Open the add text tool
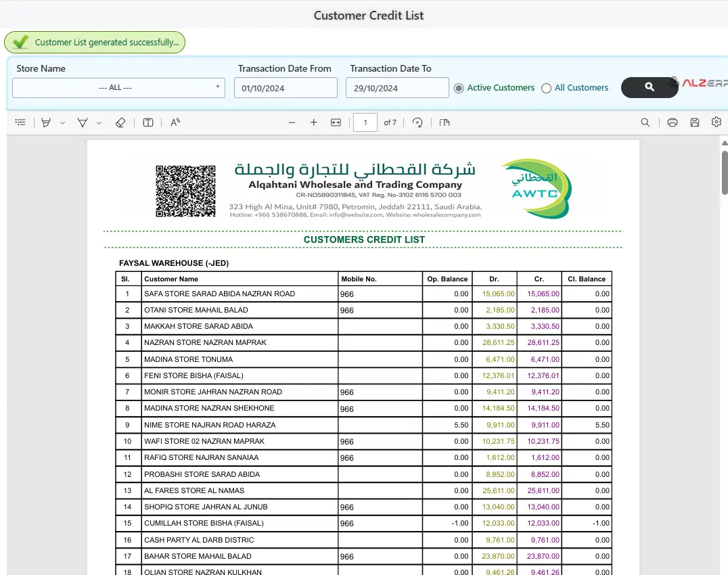Image resolution: width=728 pixels, height=575 pixels. point(148,122)
